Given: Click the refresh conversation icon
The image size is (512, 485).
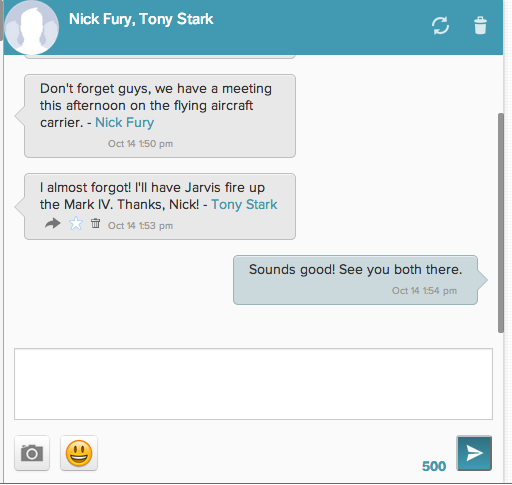Looking at the screenshot, I should click(x=440, y=26).
